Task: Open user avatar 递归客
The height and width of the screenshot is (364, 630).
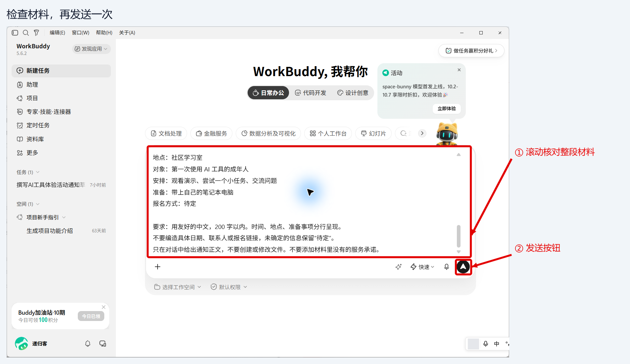Action: tap(22, 343)
